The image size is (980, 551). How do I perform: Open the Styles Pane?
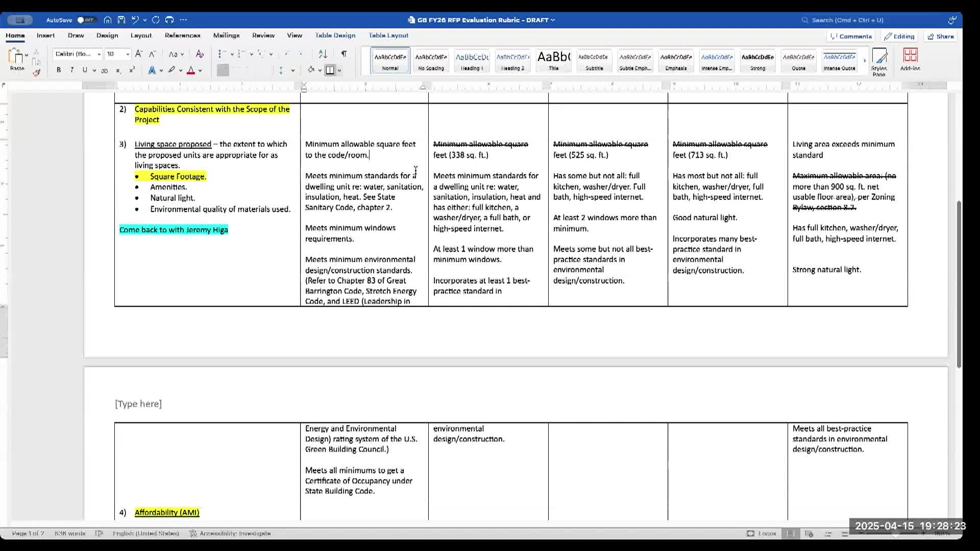(x=879, y=62)
